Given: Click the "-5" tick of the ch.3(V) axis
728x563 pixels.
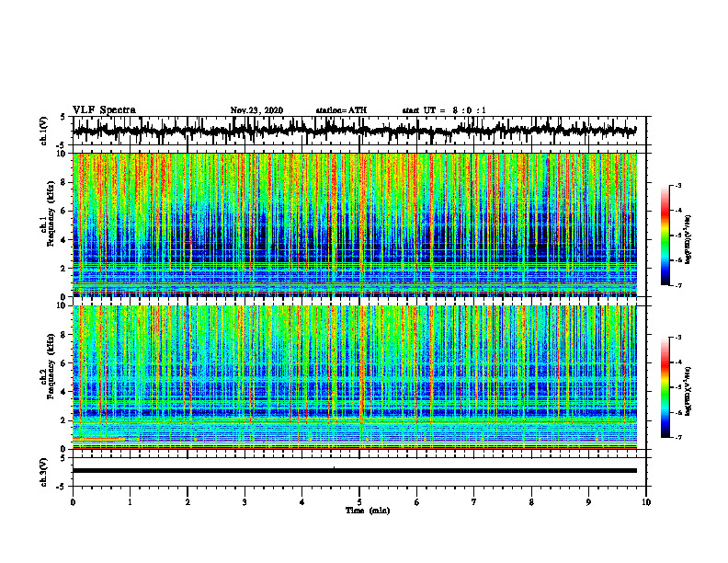Looking at the screenshot, I should coord(62,487).
